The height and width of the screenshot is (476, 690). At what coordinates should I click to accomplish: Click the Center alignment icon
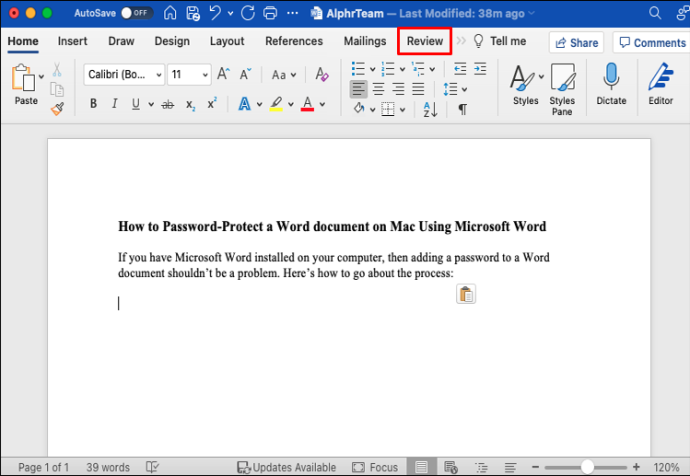378,89
